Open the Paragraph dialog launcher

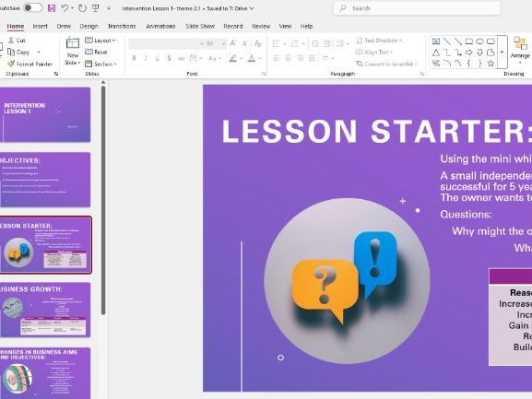click(422, 74)
